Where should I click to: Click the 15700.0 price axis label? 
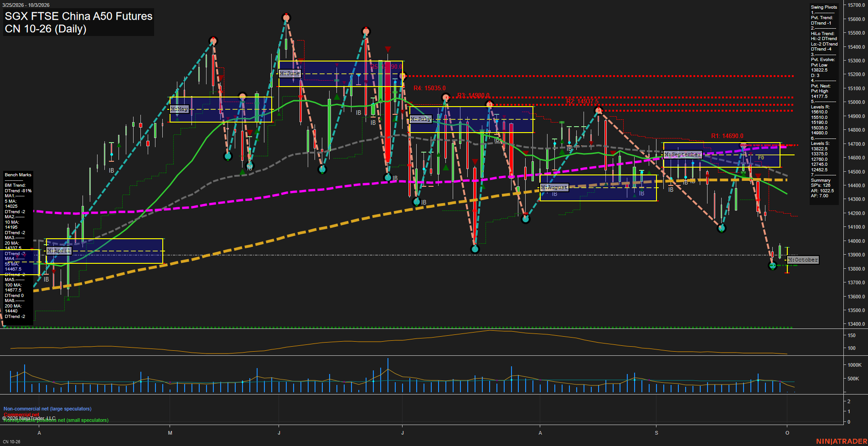[x=856, y=5]
